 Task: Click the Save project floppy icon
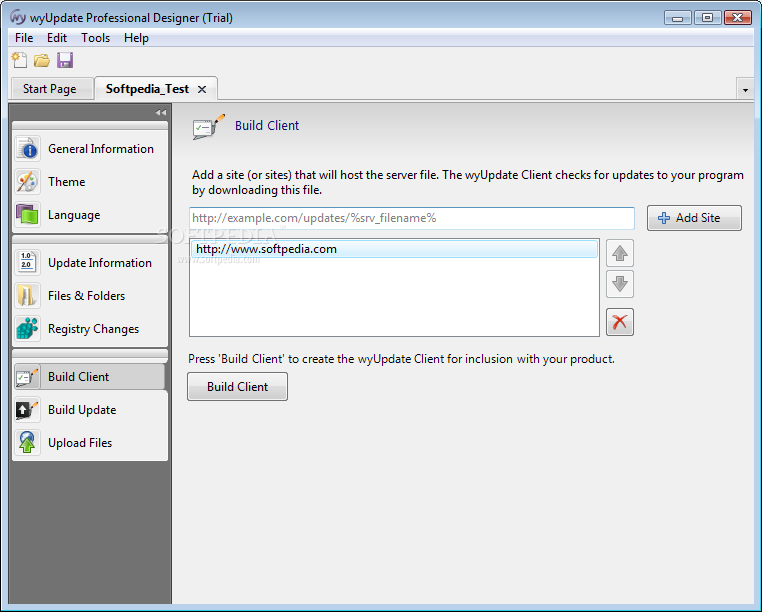coord(65,60)
